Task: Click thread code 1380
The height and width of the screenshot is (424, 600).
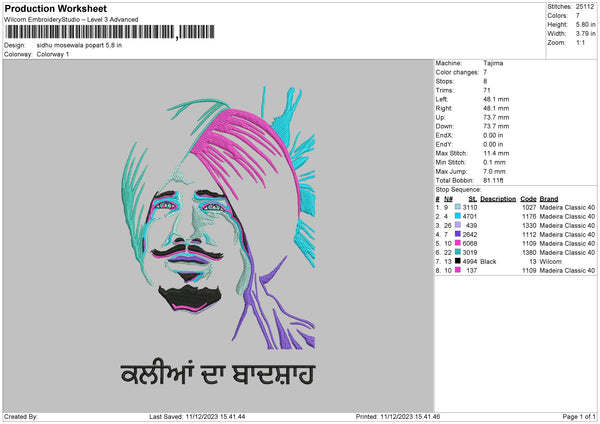Action: tap(529, 252)
